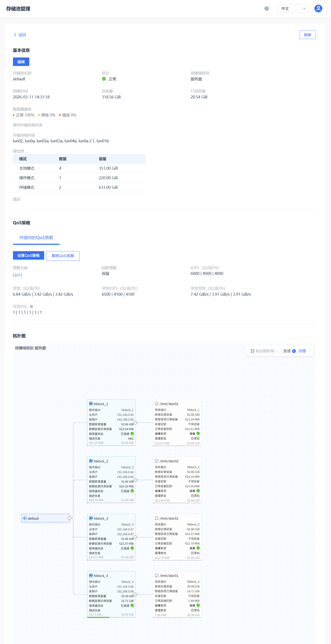Viewport: 331px width, 644px height.
Task: Click the HB1 description in hblock_1
Action: click(x=131, y=438)
